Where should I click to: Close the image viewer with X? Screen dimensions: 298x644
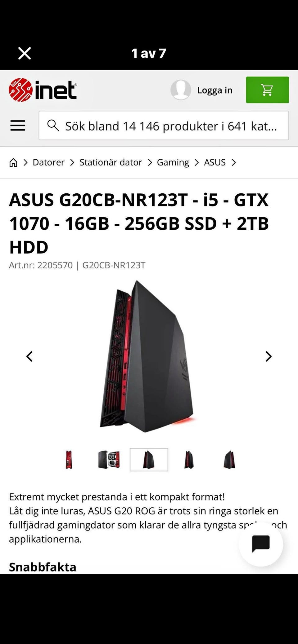coord(25,53)
